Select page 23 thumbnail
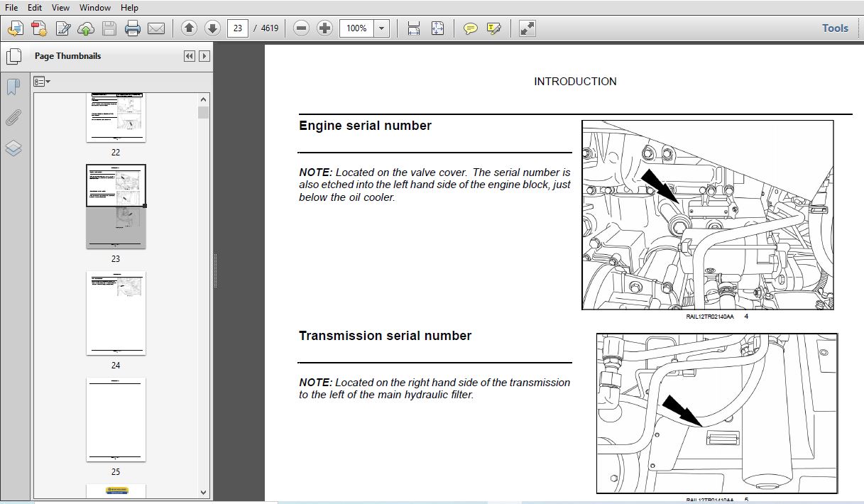The height and width of the screenshot is (504, 864). coord(116,207)
